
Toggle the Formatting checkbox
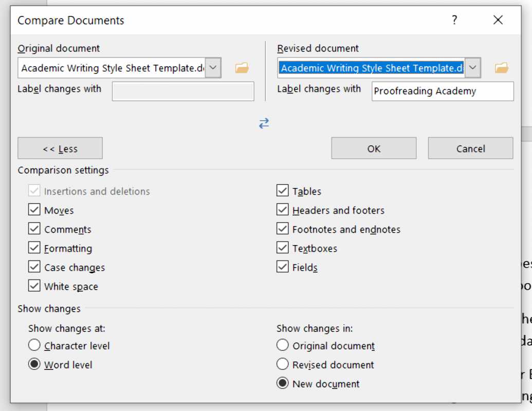coord(34,248)
